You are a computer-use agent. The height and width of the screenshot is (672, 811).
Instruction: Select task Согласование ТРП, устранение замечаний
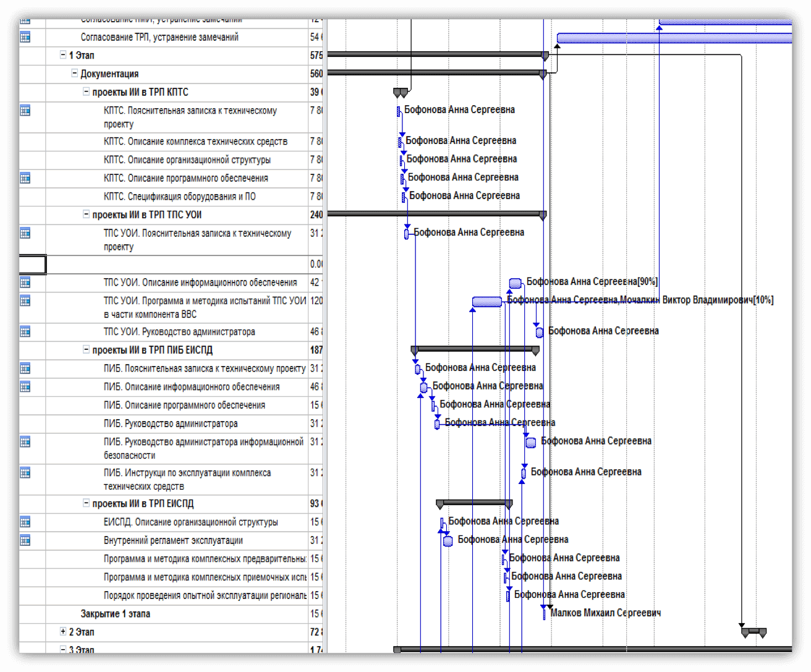(x=159, y=37)
